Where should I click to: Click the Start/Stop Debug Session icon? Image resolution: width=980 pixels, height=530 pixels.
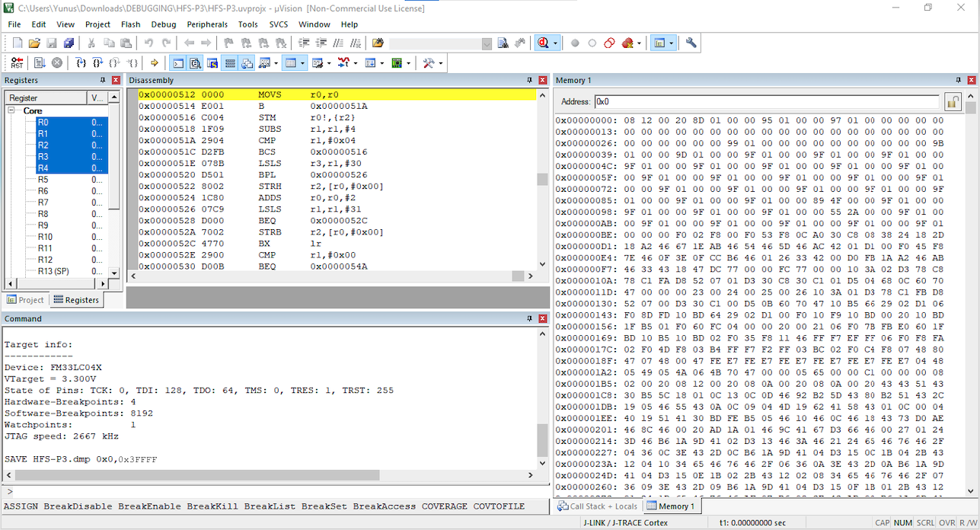click(543, 43)
